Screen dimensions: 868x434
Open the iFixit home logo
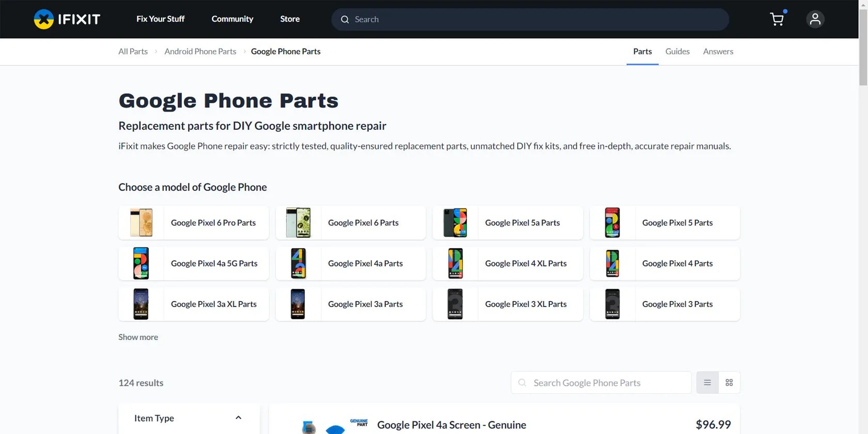click(x=67, y=19)
